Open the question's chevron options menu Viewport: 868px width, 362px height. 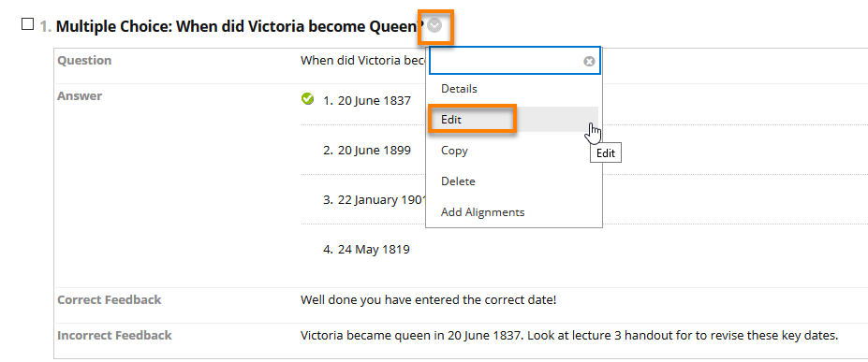[x=435, y=26]
